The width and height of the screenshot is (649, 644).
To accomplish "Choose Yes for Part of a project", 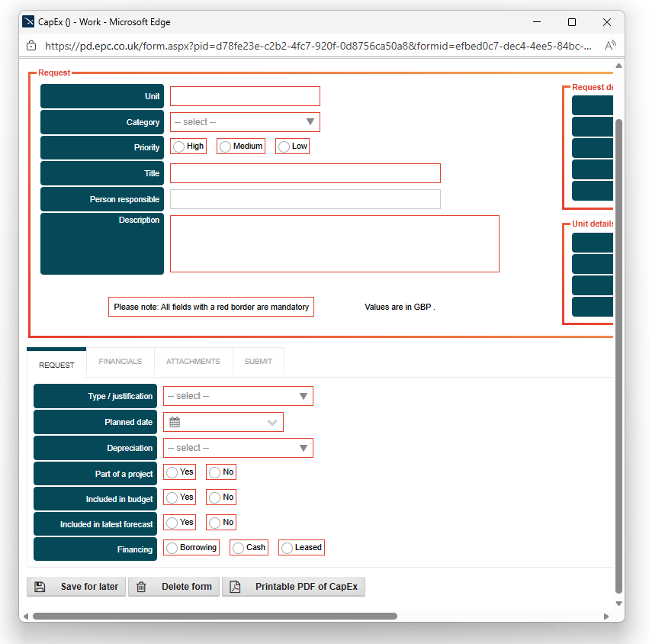I will (x=172, y=472).
